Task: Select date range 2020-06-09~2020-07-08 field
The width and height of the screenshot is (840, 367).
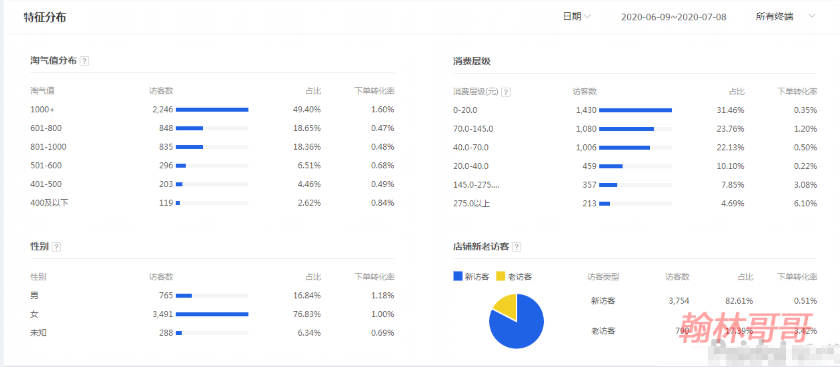Action: tap(673, 17)
